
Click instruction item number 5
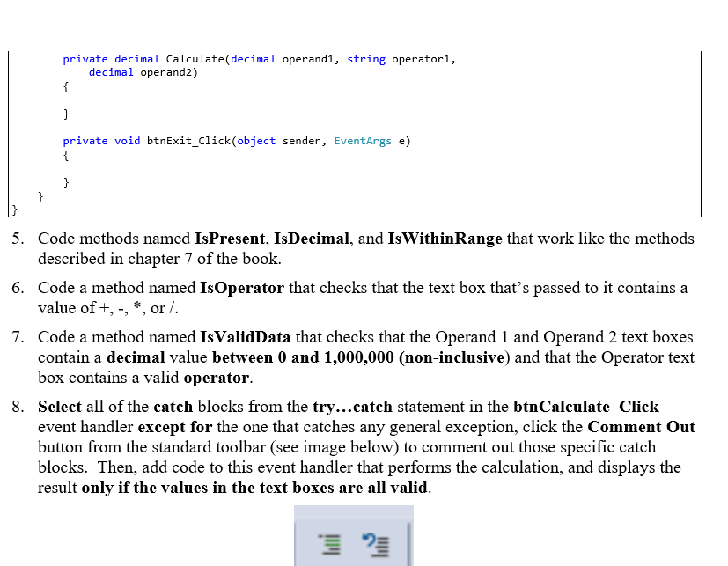(x=16, y=239)
